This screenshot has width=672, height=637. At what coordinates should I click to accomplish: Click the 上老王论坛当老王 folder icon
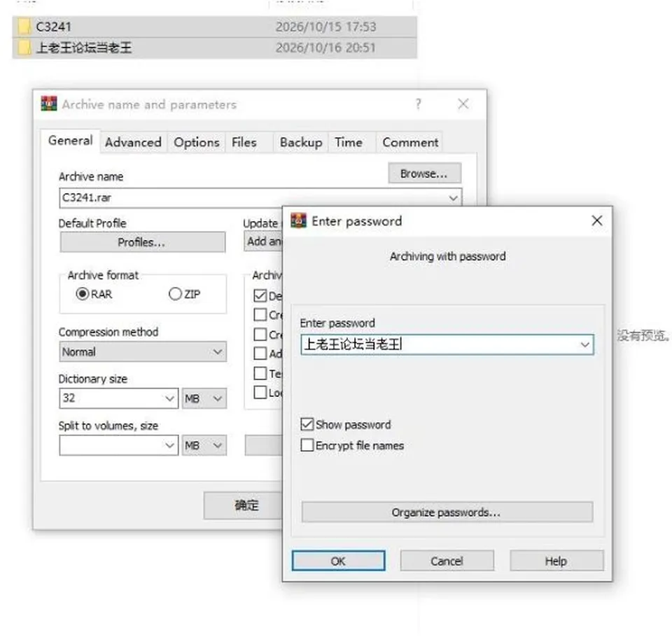[x=24, y=47]
